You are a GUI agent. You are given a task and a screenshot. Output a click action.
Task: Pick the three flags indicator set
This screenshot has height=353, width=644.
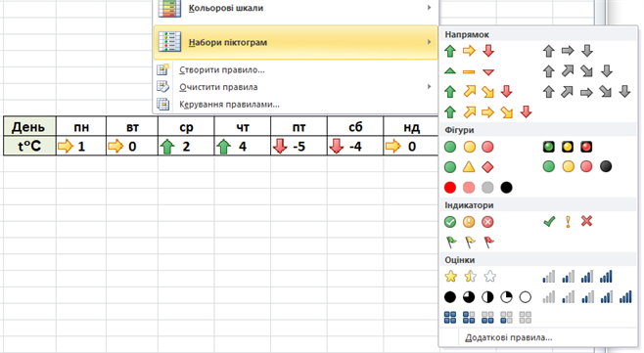(470, 243)
